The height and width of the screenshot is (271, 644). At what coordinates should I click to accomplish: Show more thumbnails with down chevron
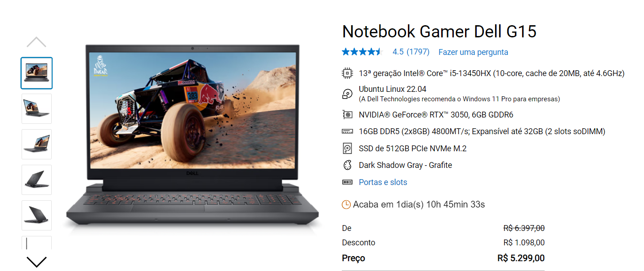(x=36, y=262)
